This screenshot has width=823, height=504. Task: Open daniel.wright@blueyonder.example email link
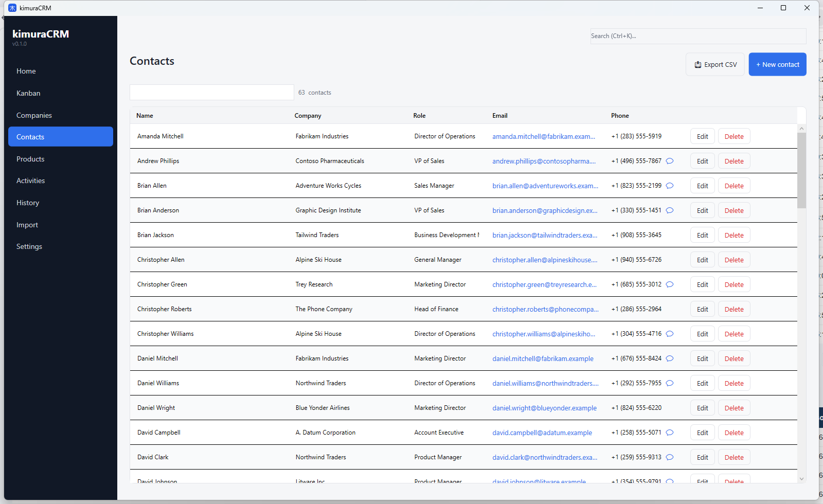(x=544, y=407)
